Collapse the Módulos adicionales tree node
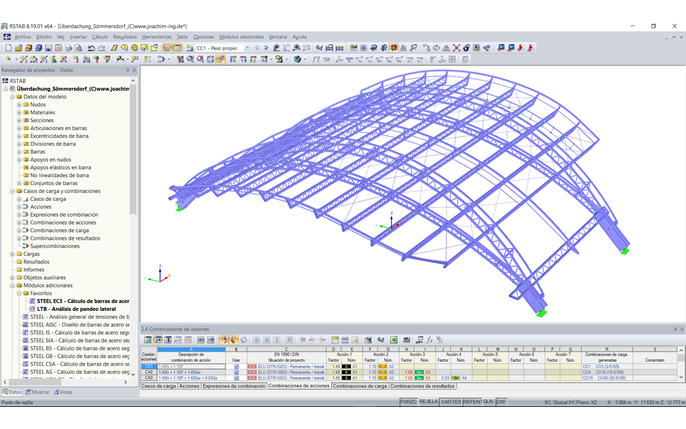This screenshot has width=686, height=429. 12,286
